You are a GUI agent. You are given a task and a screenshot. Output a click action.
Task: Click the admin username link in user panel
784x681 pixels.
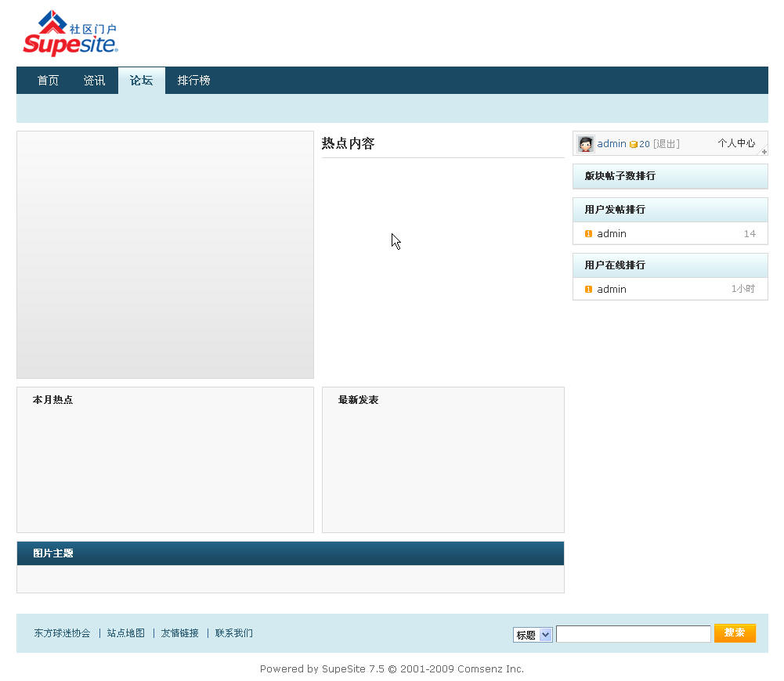click(612, 144)
